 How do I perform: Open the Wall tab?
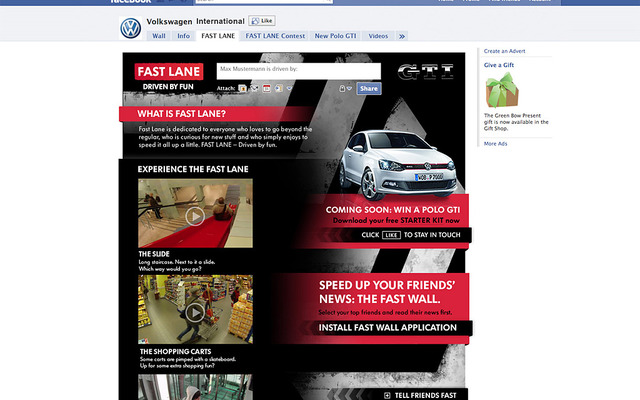[159, 36]
